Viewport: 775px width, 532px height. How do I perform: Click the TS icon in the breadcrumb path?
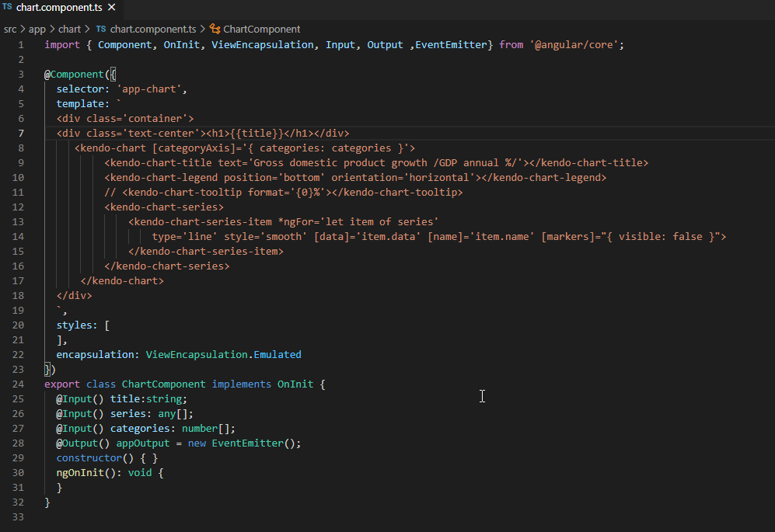[101, 29]
